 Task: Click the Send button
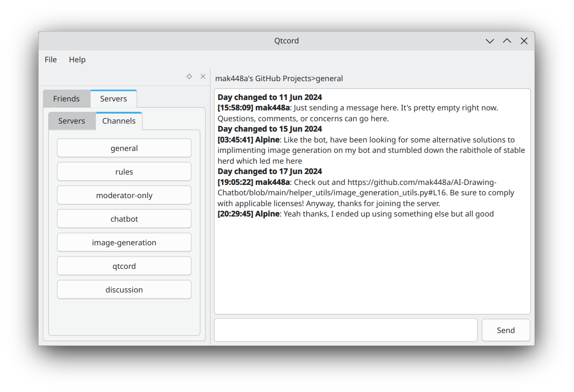[506, 330]
